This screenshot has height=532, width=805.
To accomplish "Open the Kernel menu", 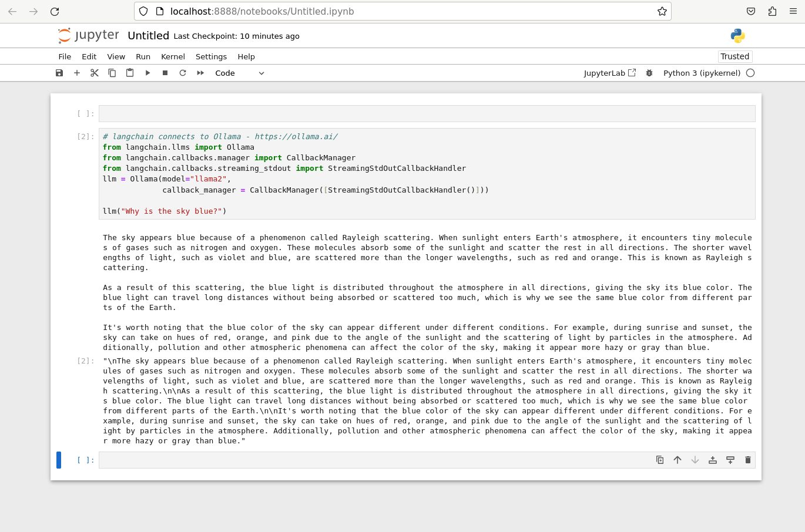I will pos(173,56).
